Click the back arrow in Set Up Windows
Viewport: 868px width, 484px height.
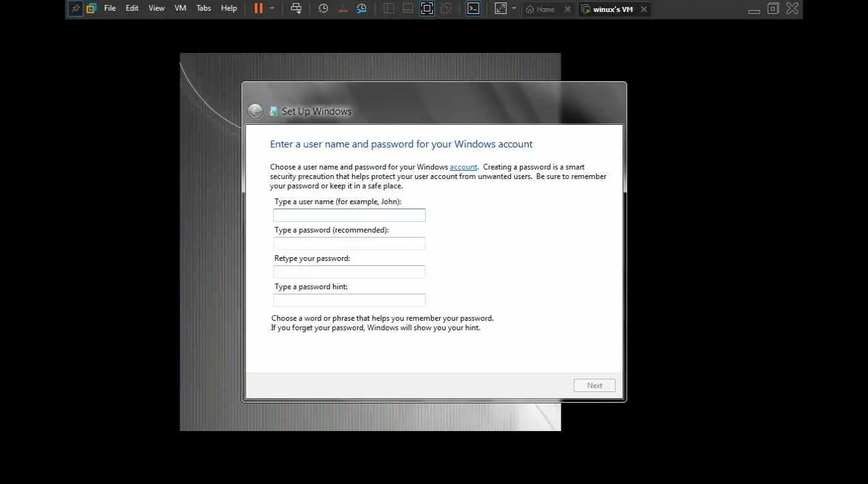pyautogui.click(x=255, y=112)
